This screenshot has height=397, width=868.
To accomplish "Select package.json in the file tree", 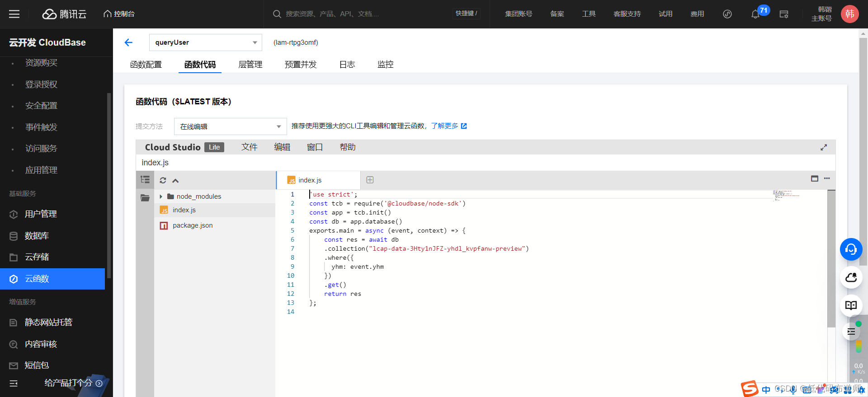I will coord(215,225).
